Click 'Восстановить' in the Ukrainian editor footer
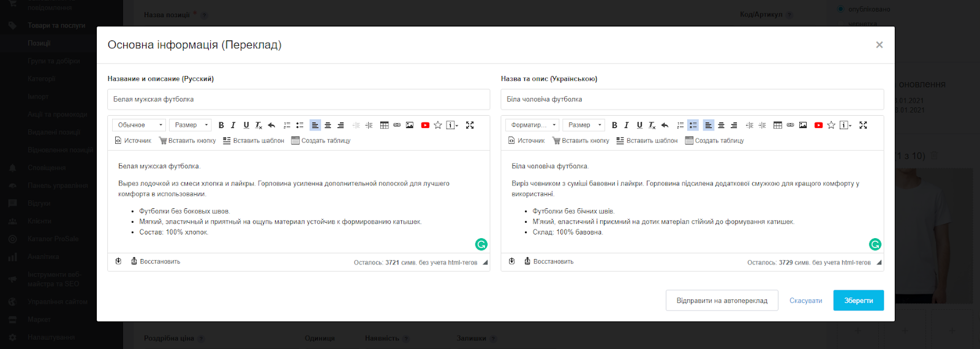Image resolution: width=980 pixels, height=349 pixels. (x=549, y=261)
